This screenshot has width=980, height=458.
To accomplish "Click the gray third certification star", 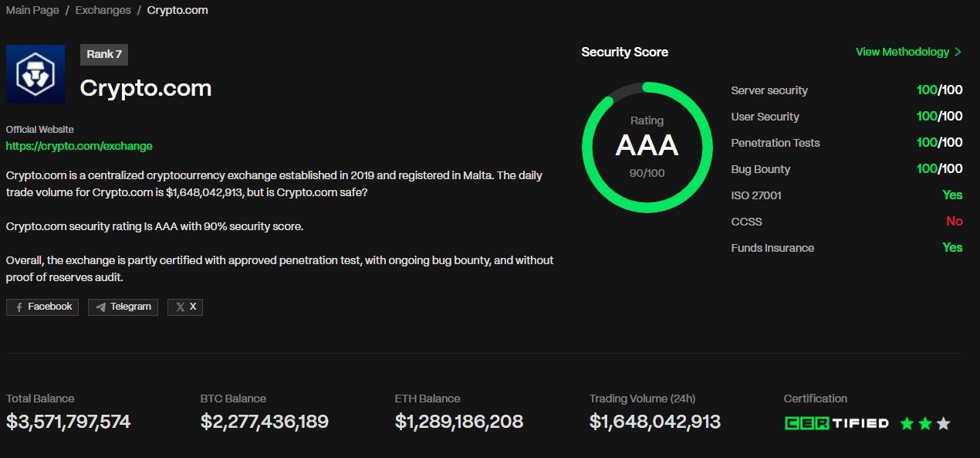I will coord(943,423).
